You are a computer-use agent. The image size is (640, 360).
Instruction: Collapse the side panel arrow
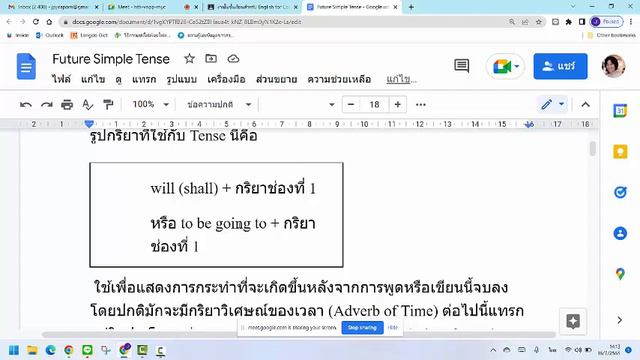click(x=620, y=320)
